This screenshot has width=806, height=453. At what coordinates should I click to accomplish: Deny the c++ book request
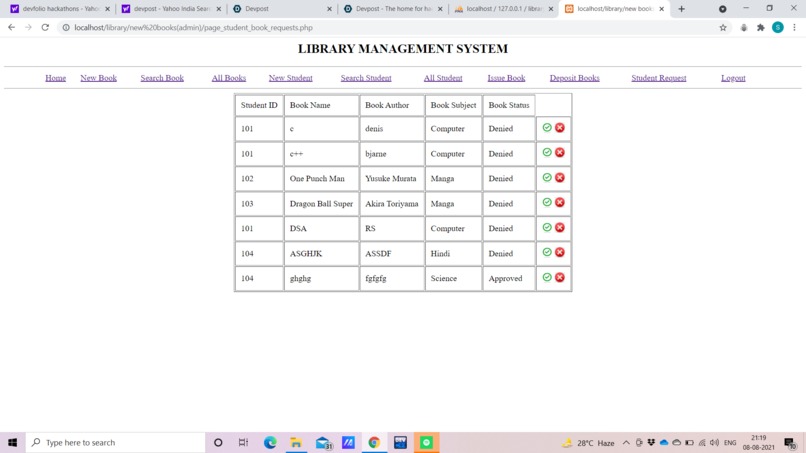[x=560, y=152]
